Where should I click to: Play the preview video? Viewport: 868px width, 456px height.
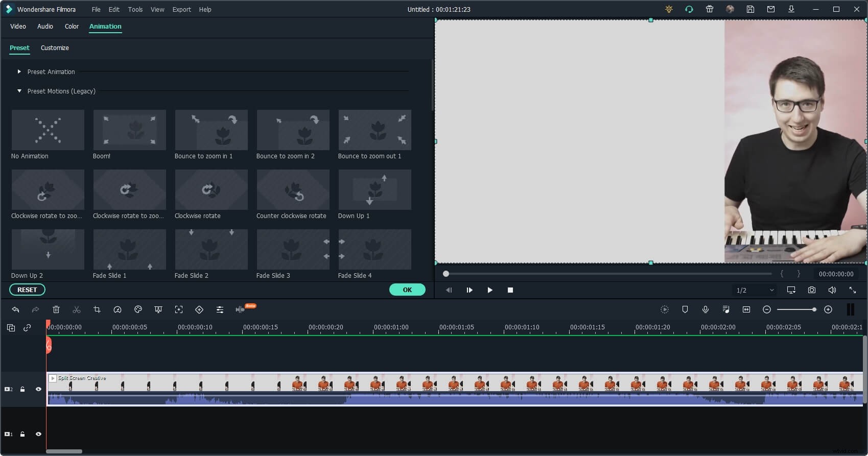[x=490, y=290]
